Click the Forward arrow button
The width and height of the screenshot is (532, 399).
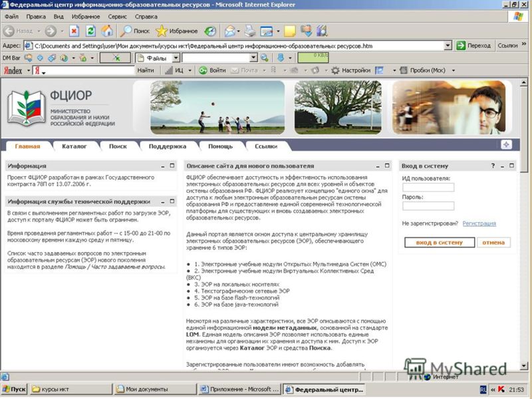51,31
